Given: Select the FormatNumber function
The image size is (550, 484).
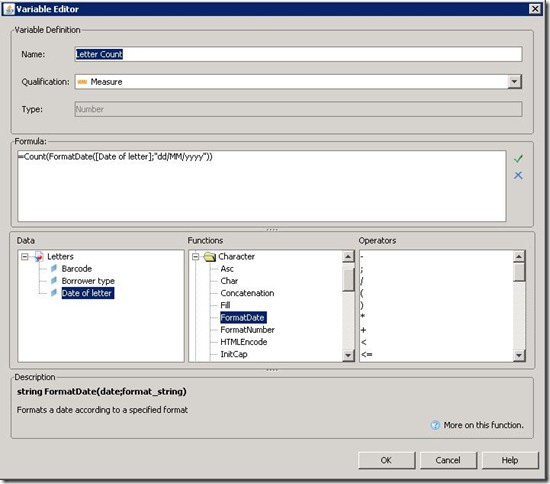Looking at the screenshot, I should (x=247, y=330).
